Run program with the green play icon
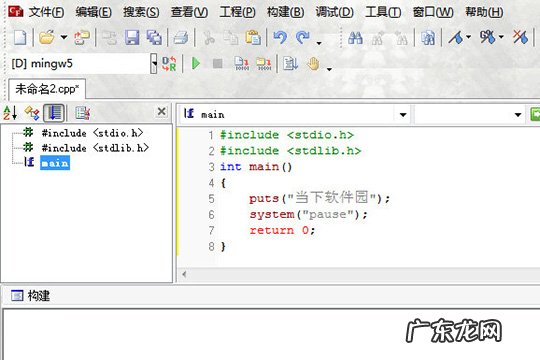Viewport: 540px width, 360px height. point(196,64)
